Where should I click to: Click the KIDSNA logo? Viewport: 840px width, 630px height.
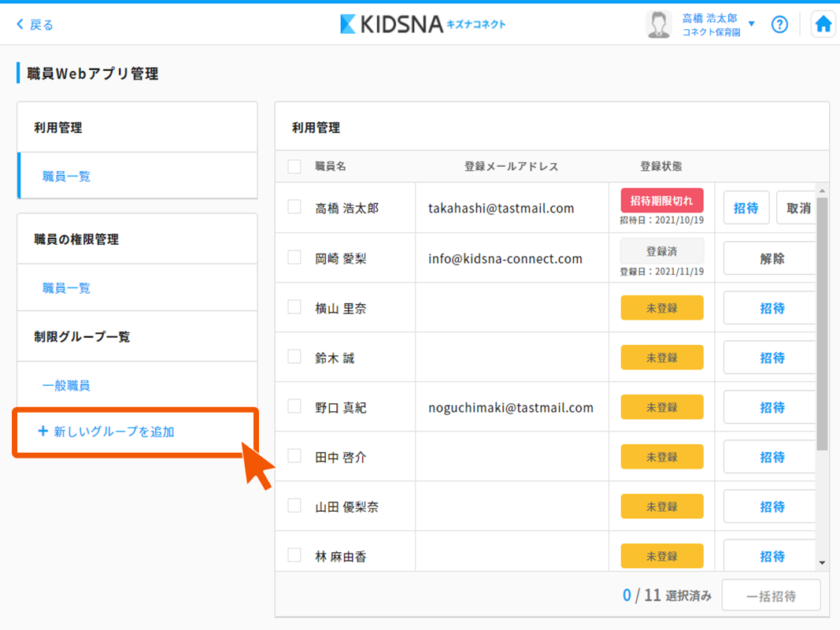click(423, 24)
